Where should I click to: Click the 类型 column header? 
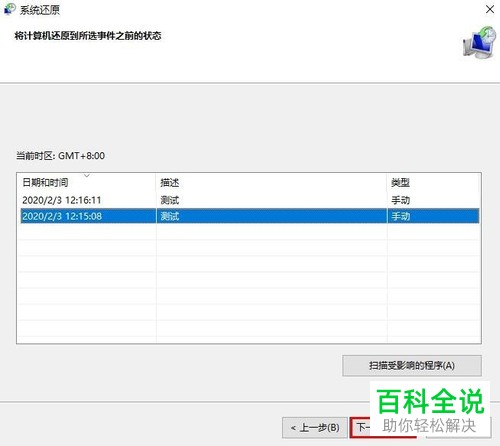(x=433, y=182)
